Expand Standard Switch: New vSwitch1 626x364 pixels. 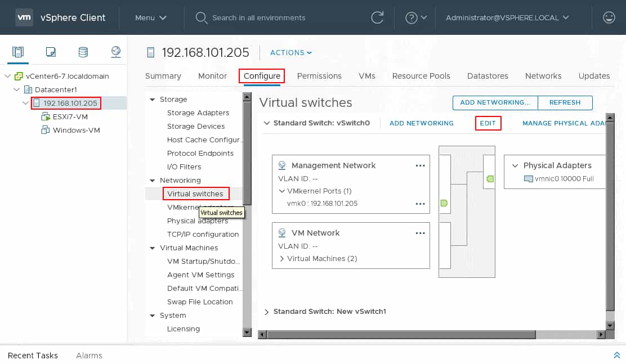266,311
